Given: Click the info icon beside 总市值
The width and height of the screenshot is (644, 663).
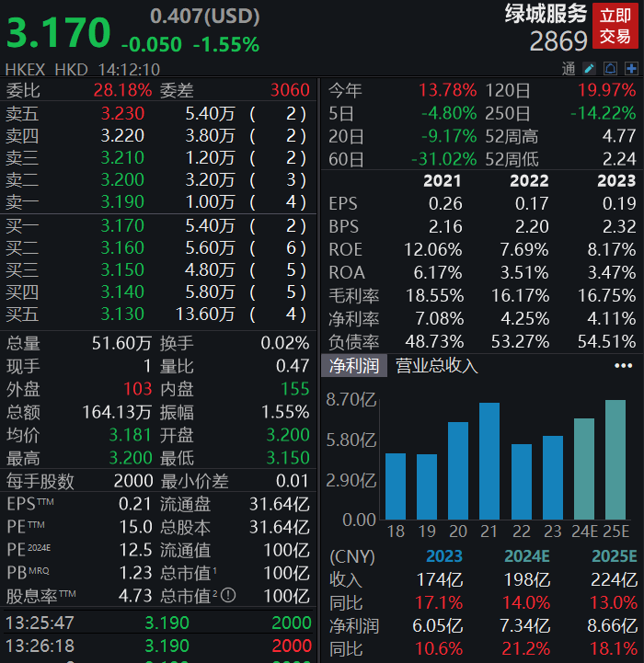Looking at the screenshot, I should (x=228, y=595).
